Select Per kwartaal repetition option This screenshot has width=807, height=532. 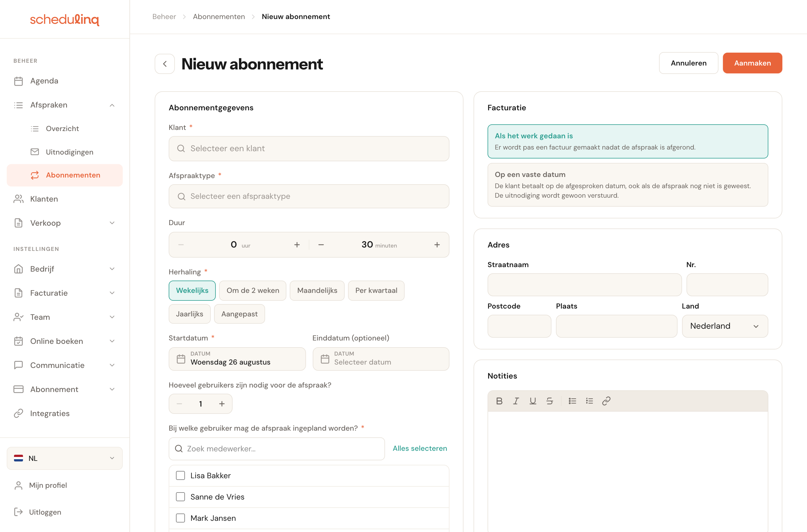376,290
